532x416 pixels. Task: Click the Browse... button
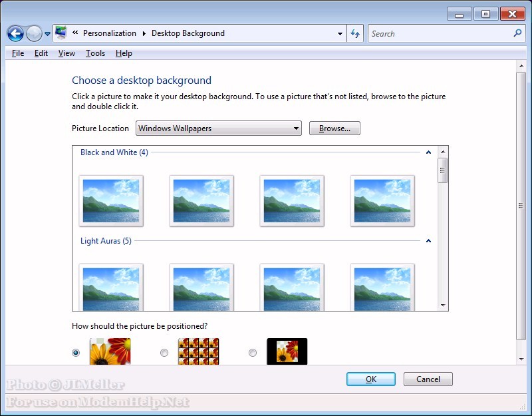coord(334,128)
